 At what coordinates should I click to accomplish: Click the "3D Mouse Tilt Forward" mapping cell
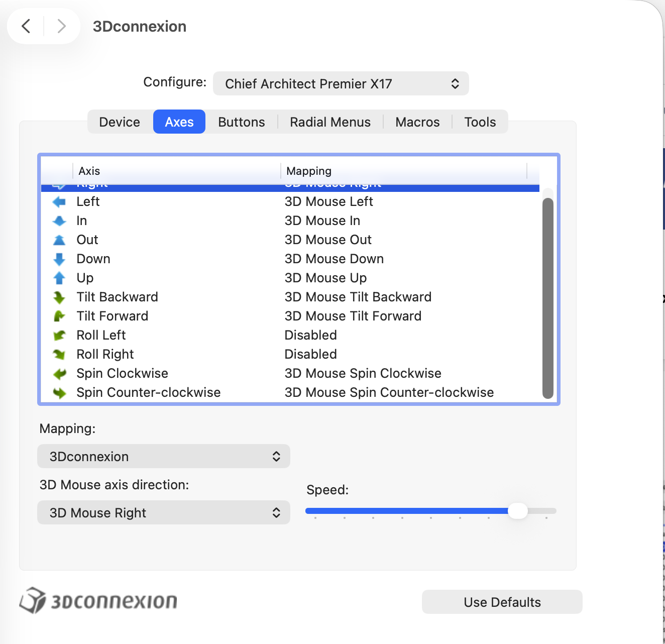pyautogui.click(x=353, y=316)
